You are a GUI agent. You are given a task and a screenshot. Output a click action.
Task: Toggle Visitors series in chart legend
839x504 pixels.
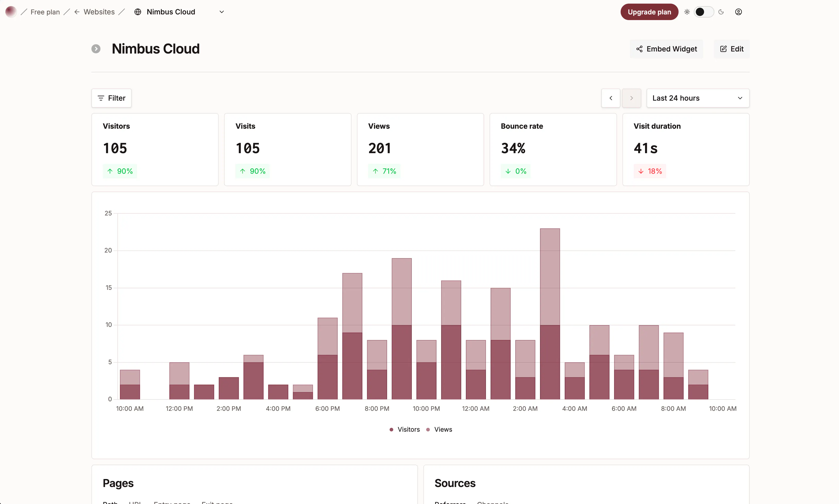(405, 430)
